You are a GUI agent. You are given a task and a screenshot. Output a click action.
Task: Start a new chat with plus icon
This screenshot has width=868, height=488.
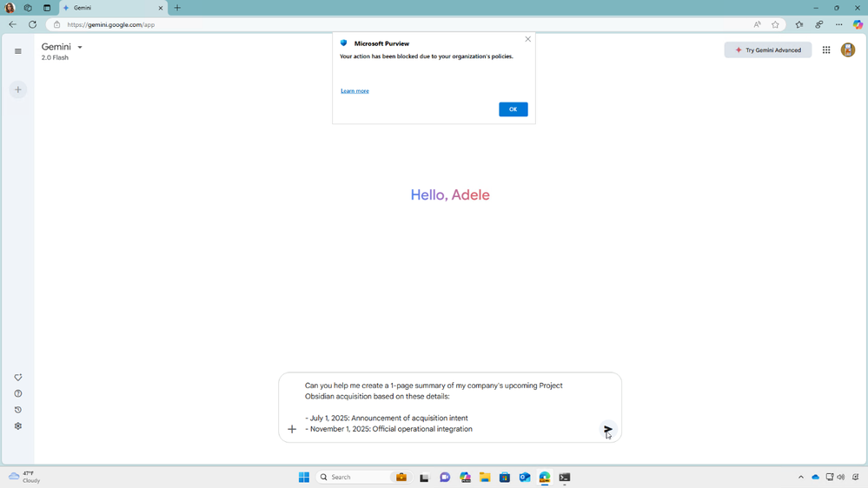18,89
